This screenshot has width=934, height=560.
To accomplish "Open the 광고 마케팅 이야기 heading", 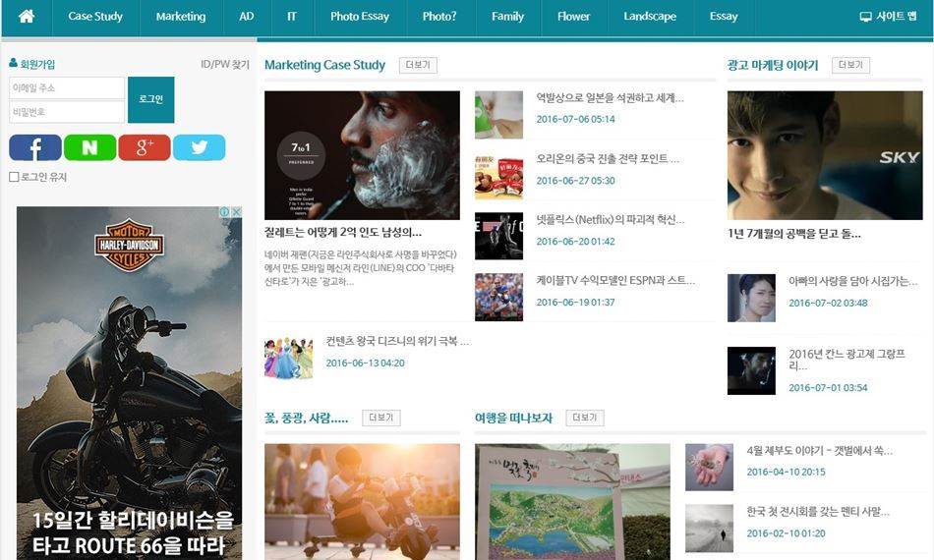I will pyautogui.click(x=773, y=65).
